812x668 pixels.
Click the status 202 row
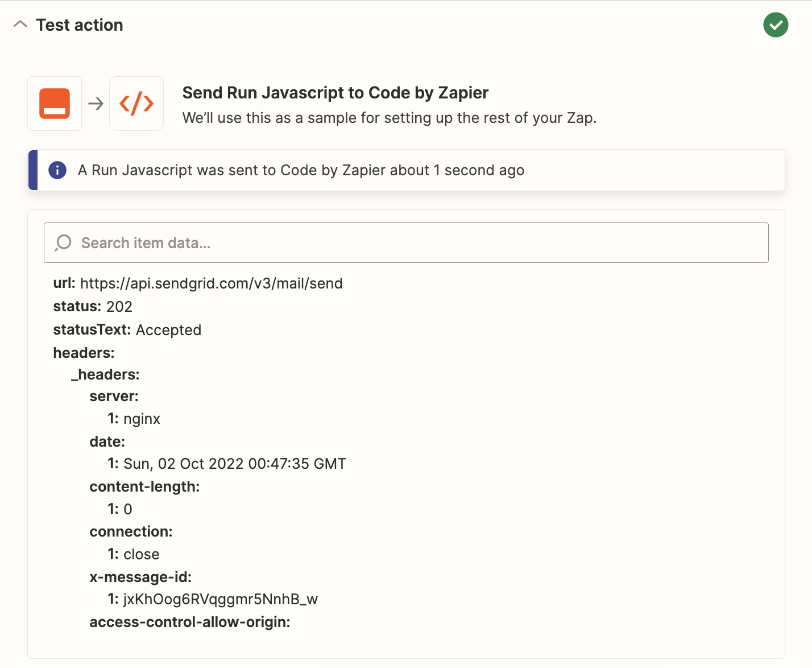tap(93, 307)
